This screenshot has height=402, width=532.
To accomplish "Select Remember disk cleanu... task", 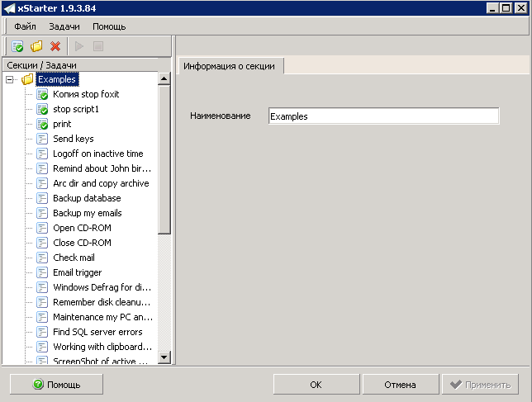I will coord(102,302).
